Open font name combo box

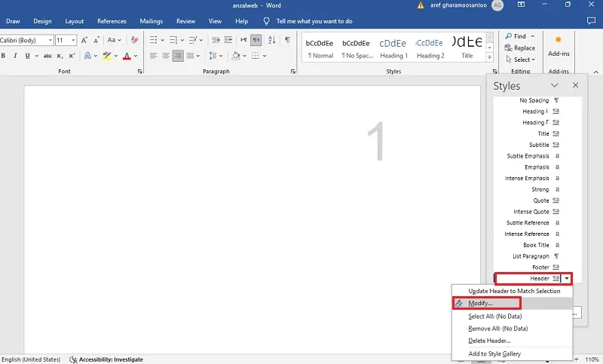coord(26,40)
